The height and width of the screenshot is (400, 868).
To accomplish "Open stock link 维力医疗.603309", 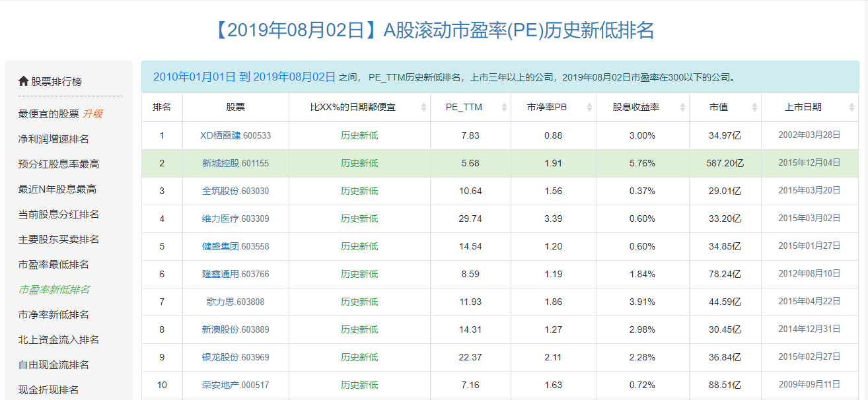I will point(235,218).
